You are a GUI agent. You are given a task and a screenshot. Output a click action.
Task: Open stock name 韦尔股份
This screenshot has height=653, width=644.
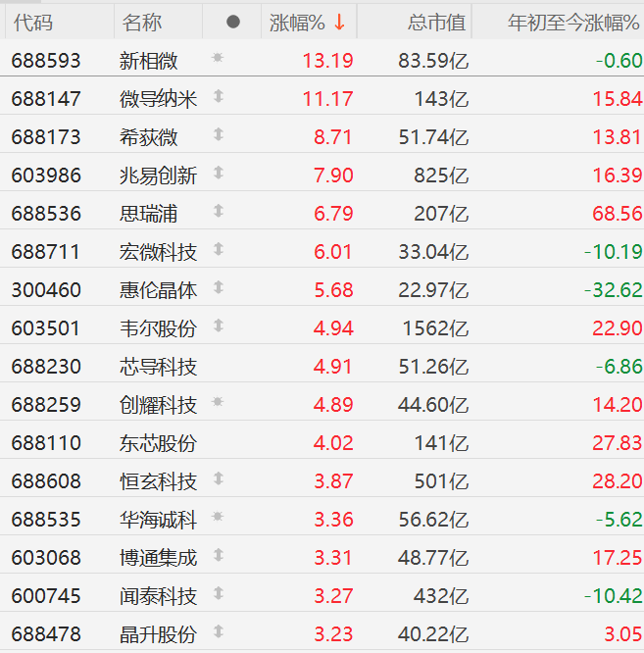point(158,328)
